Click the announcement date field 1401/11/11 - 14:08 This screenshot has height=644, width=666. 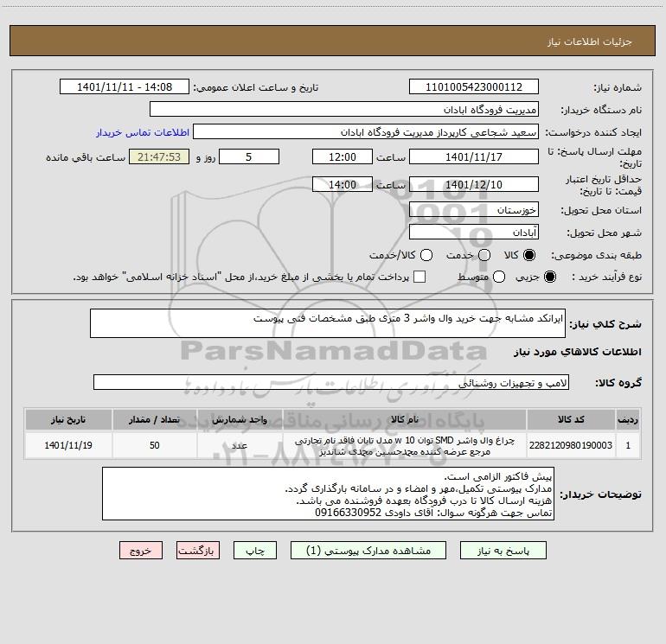click(125, 87)
